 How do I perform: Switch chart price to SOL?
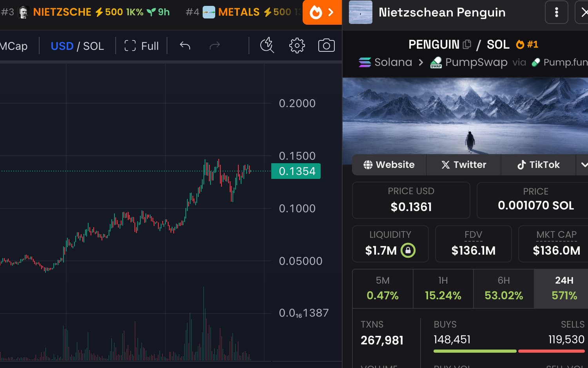(94, 46)
